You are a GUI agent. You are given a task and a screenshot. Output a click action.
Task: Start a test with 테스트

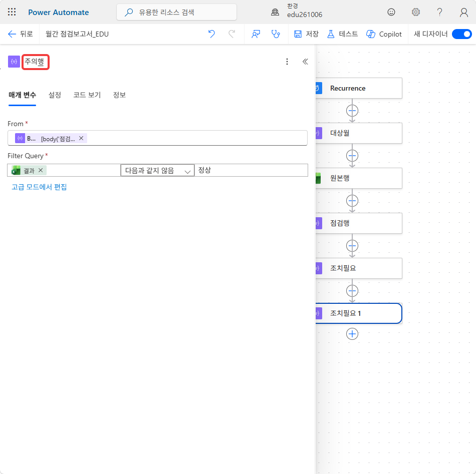pos(342,34)
